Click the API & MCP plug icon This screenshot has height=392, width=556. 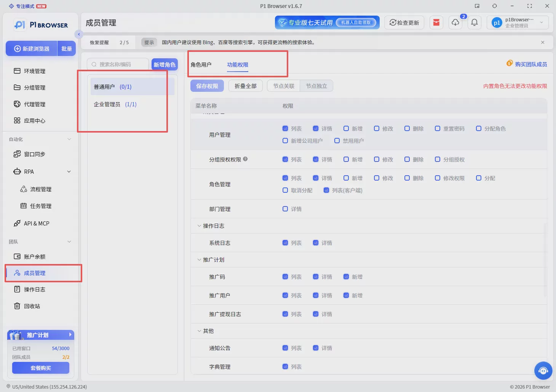point(17,223)
